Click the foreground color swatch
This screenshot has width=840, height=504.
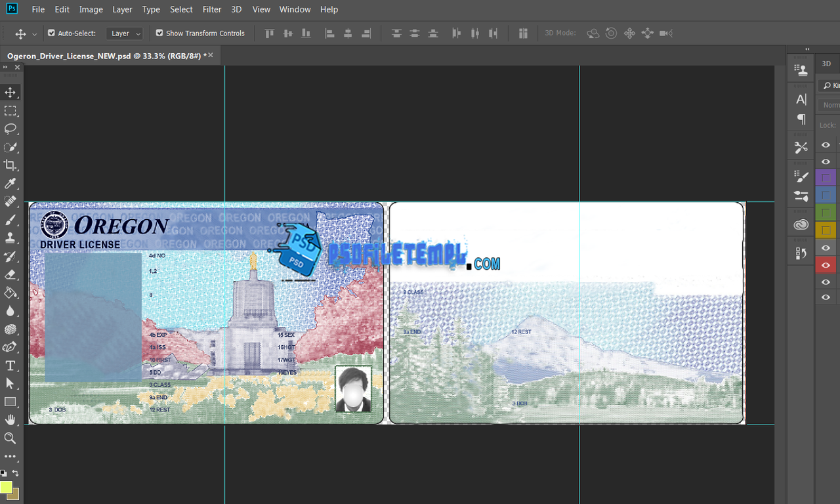6,487
